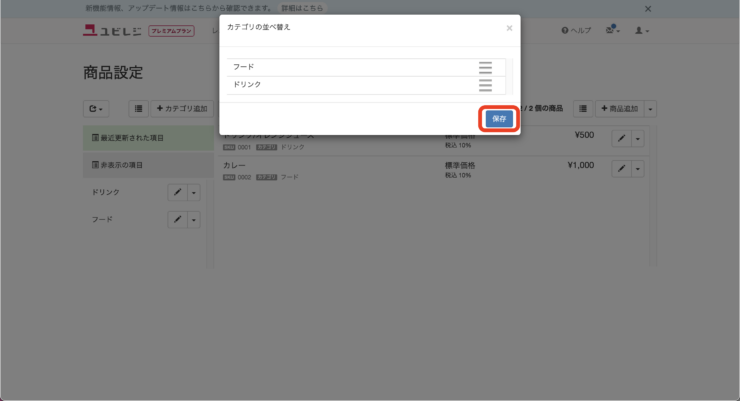Expand dropdown beside フード category
740x401 pixels.
point(193,220)
